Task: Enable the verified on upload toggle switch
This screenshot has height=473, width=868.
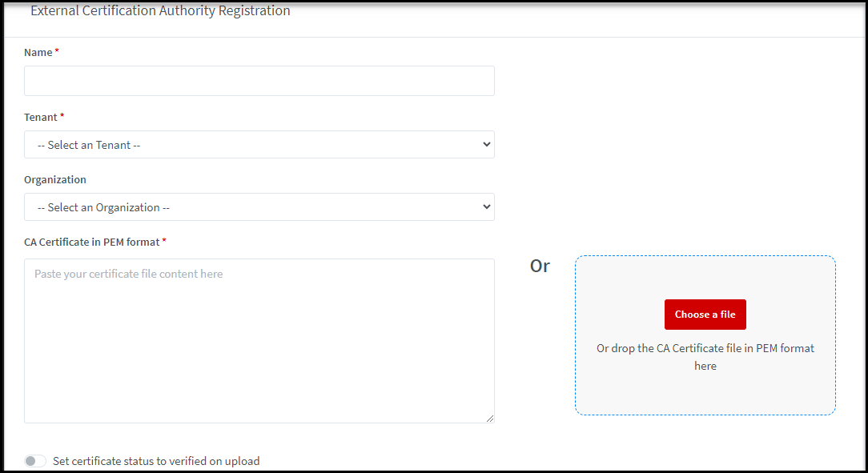Action: (x=35, y=461)
